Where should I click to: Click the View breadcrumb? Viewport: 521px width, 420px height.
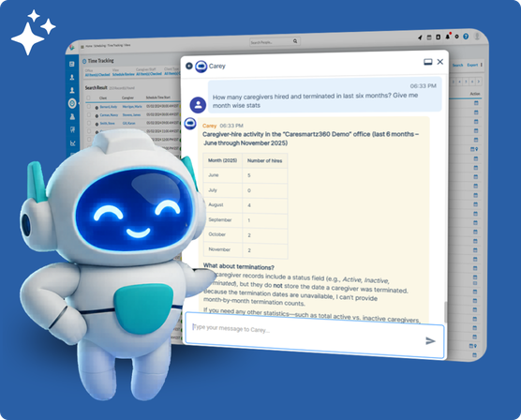point(127,45)
